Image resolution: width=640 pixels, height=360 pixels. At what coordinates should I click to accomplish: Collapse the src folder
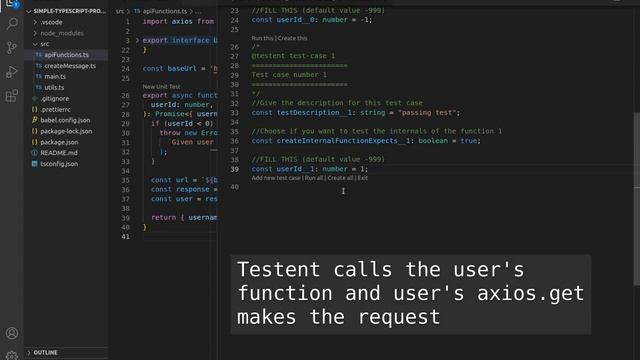pos(44,44)
